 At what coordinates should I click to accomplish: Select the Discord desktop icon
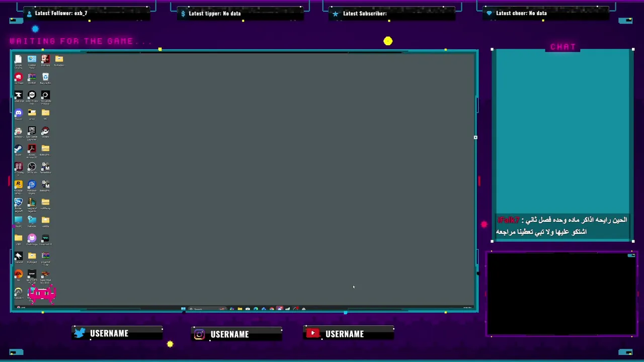[18, 114]
